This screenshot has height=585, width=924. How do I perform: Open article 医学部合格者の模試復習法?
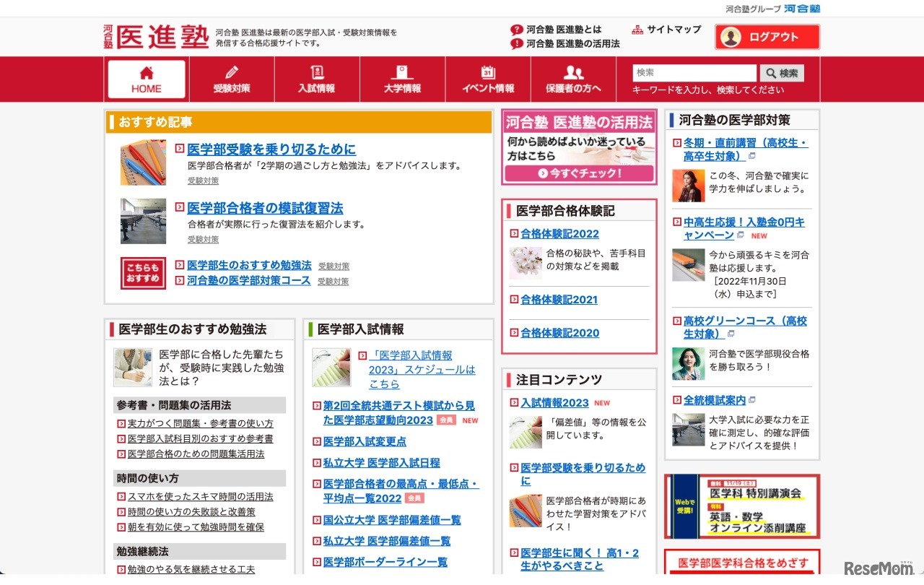point(265,208)
